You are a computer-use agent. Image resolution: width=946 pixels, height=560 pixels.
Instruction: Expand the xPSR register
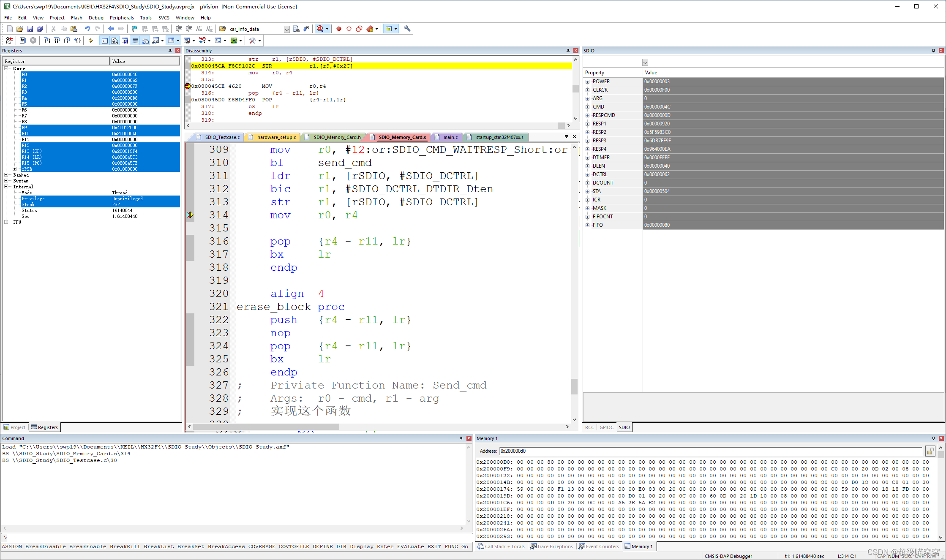click(15, 169)
